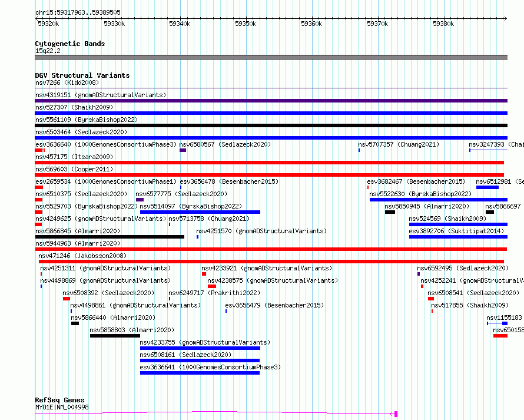Click the nsv4252241 variant label
The height and width of the screenshot is (420, 524).
pos(472,280)
